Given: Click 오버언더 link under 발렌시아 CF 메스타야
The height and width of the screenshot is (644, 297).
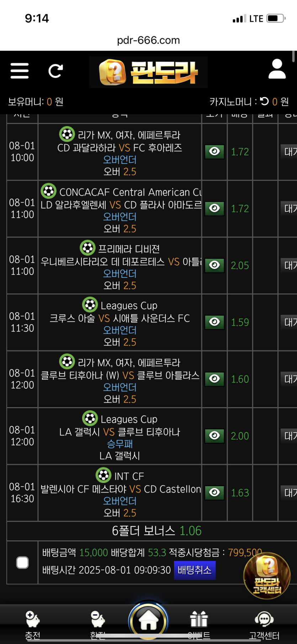Looking at the screenshot, I should point(120,501).
